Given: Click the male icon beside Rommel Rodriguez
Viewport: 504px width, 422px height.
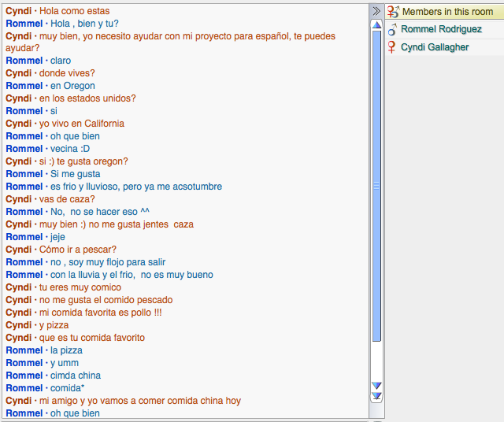Looking at the screenshot, I should coord(391,29).
